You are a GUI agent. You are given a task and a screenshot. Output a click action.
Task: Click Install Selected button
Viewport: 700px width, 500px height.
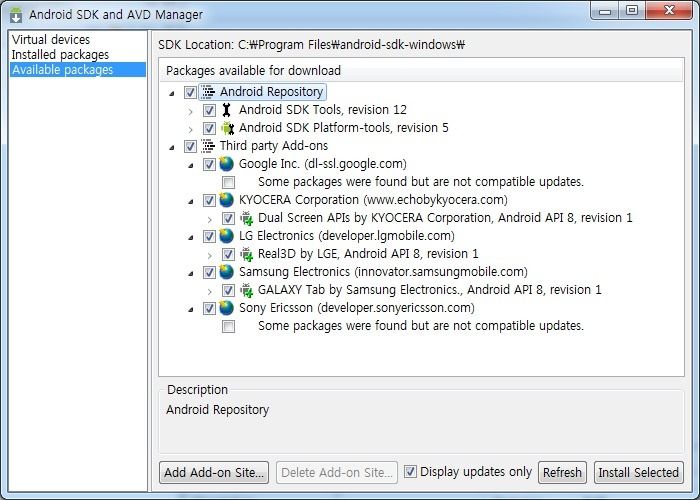coord(638,472)
